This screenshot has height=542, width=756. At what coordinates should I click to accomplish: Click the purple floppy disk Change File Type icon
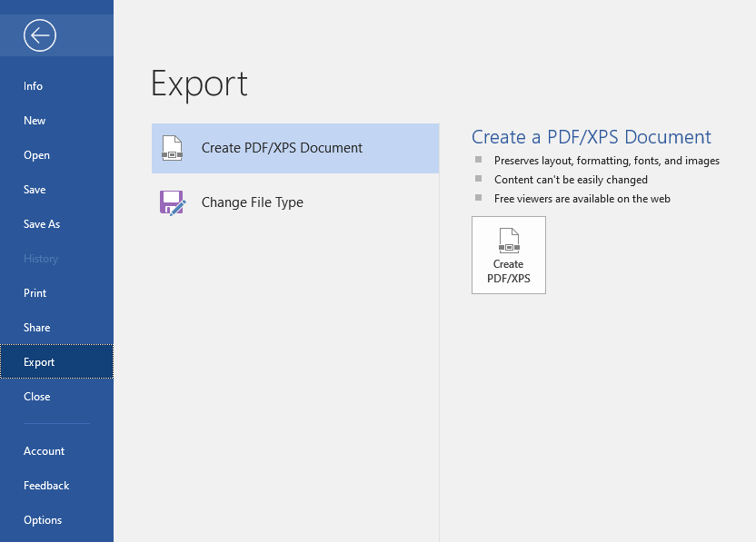pos(172,202)
